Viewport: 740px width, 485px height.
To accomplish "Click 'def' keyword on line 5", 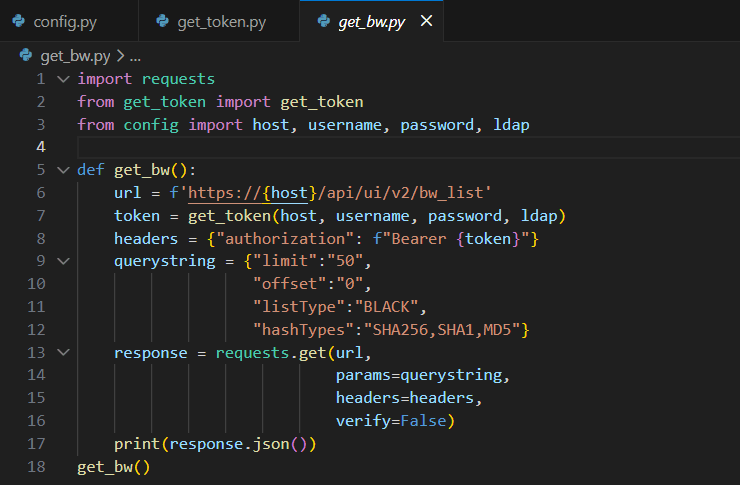I will pos(91,170).
